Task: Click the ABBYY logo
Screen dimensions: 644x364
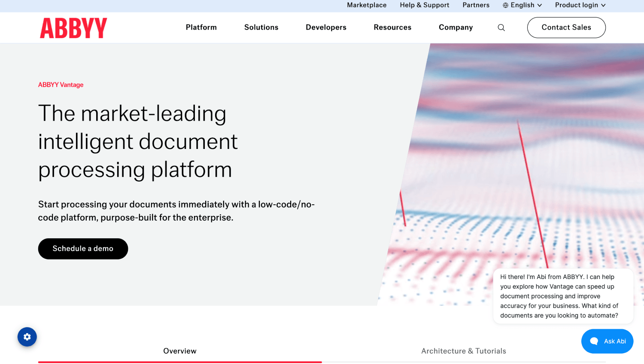Action: (x=73, y=28)
